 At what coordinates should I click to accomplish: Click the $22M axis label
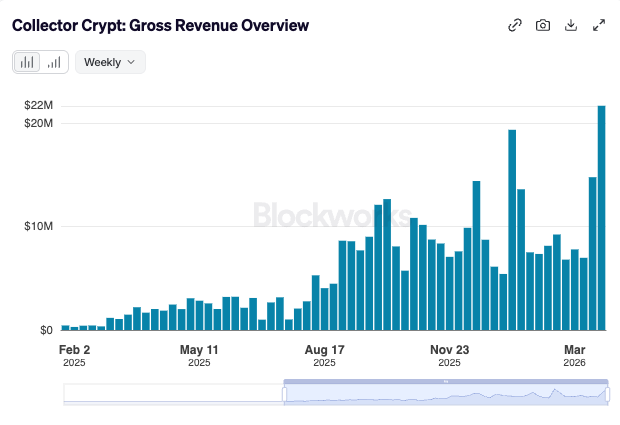(38, 105)
